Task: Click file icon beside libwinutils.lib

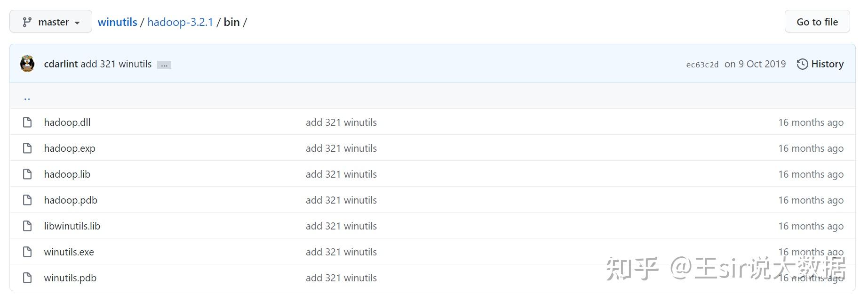Action: [28, 226]
